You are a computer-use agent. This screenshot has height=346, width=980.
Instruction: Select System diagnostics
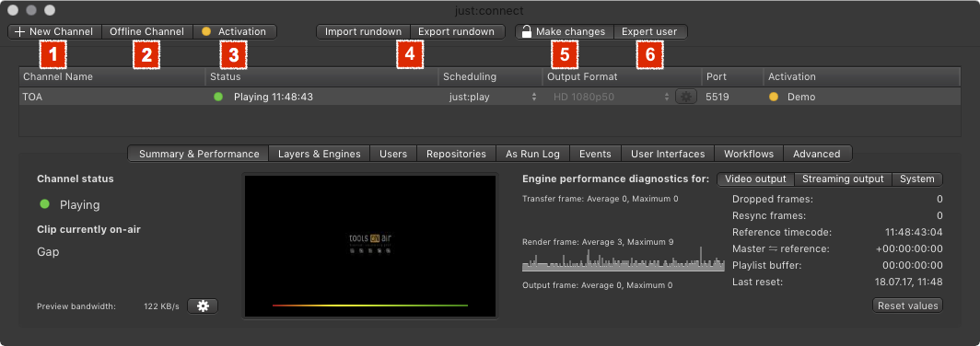[x=916, y=179]
